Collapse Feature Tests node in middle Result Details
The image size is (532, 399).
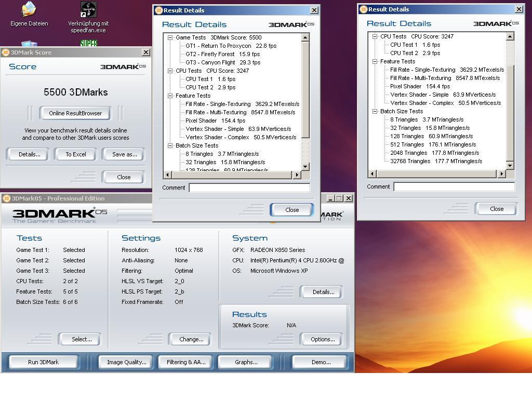(170, 96)
